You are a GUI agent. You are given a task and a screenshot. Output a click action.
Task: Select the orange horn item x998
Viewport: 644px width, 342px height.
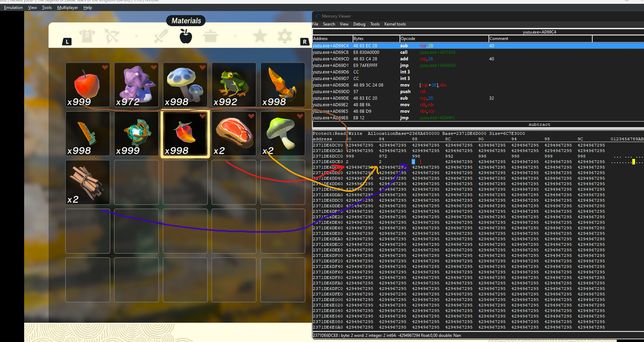pos(283,85)
